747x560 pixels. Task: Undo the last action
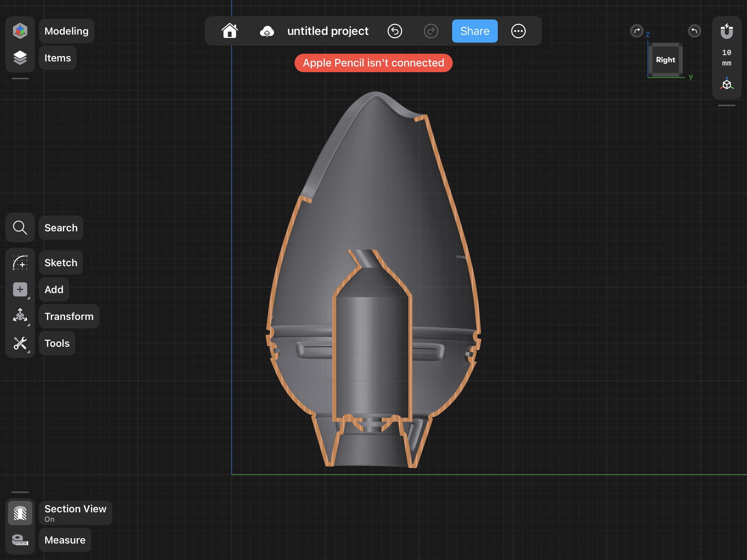pos(395,31)
